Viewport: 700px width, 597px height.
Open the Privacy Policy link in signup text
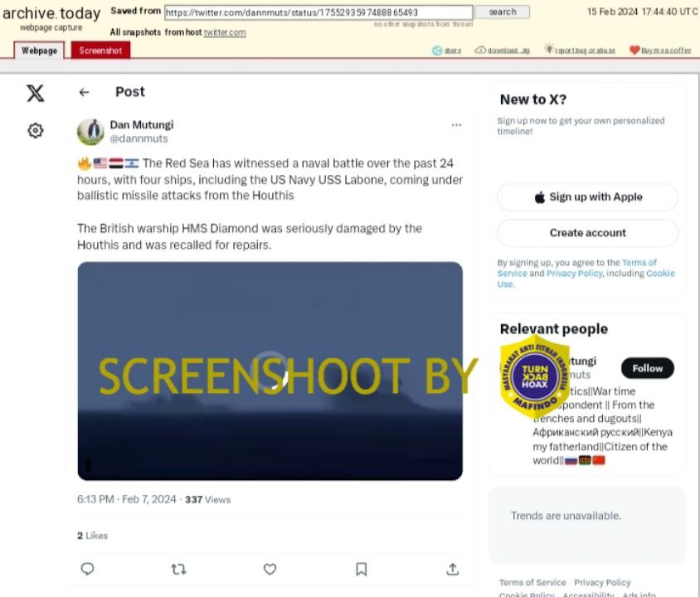pyautogui.click(x=574, y=273)
